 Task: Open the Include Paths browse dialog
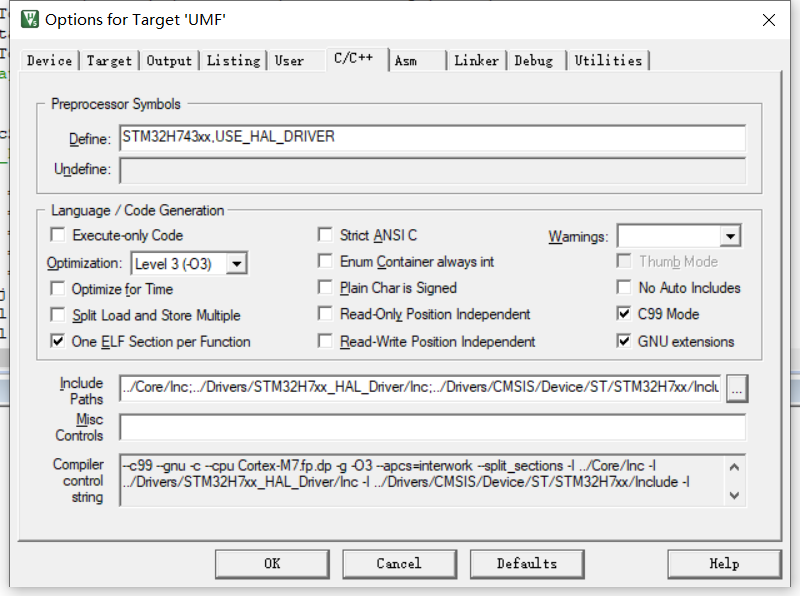[737, 389]
